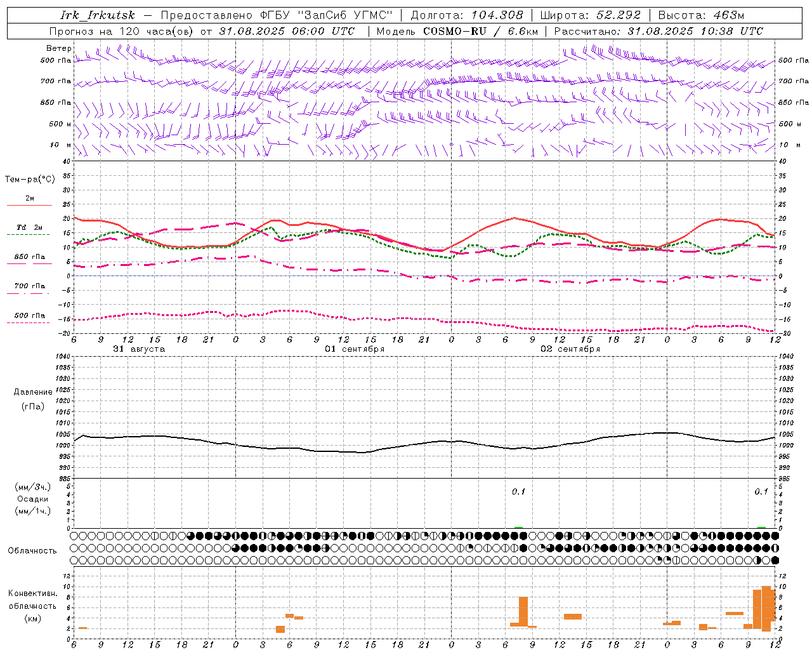Click the (мм/3ч.) precipitation unit label
The width and height of the screenshot is (812, 650).
[32, 487]
